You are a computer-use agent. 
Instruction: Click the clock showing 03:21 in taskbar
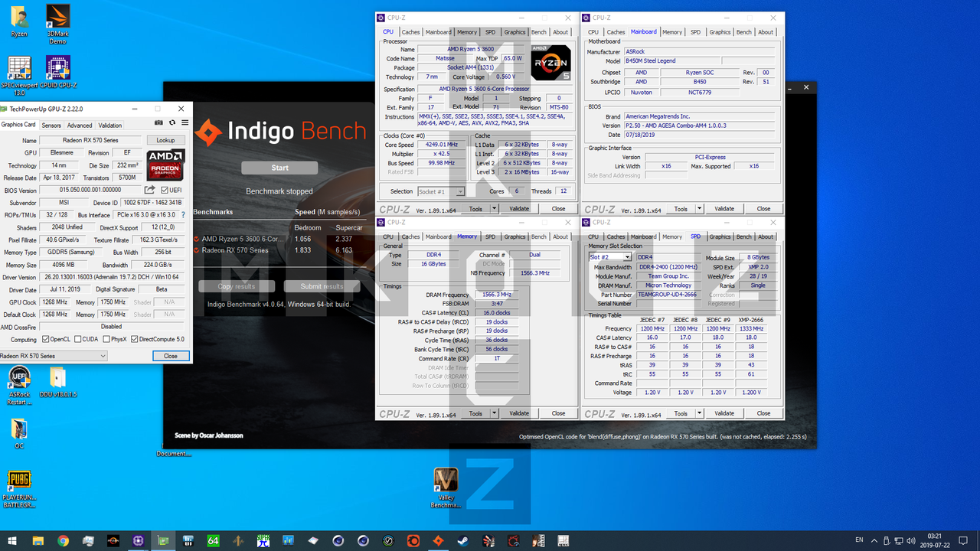click(x=936, y=540)
